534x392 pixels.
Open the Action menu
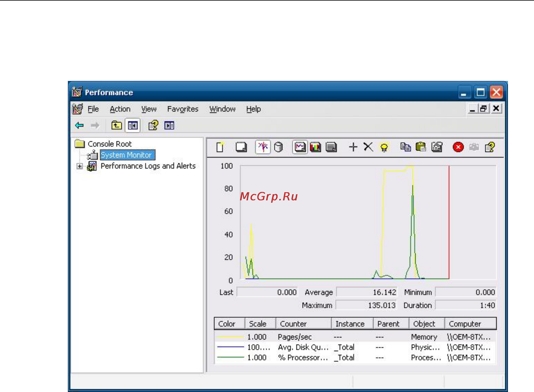click(x=120, y=109)
